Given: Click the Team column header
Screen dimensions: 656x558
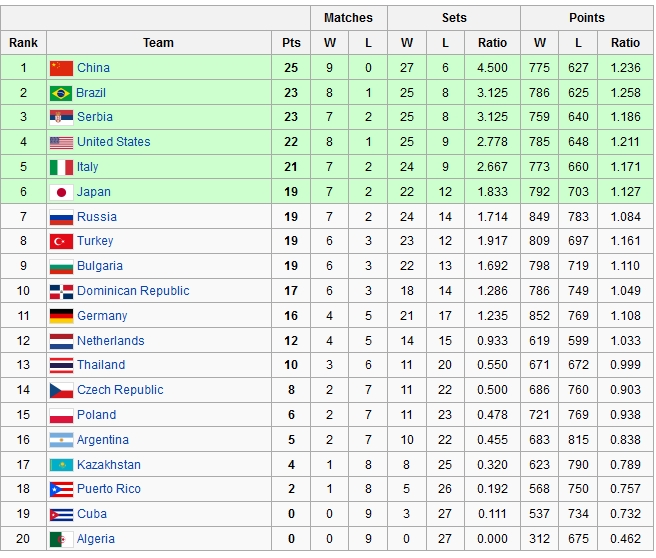Looking at the screenshot, I should click(x=158, y=43).
